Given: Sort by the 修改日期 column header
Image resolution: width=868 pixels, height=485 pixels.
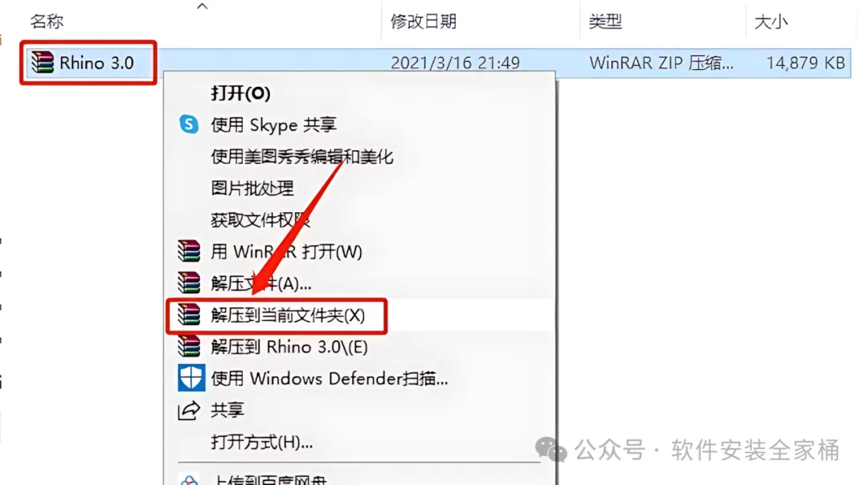Looking at the screenshot, I should pos(424,22).
